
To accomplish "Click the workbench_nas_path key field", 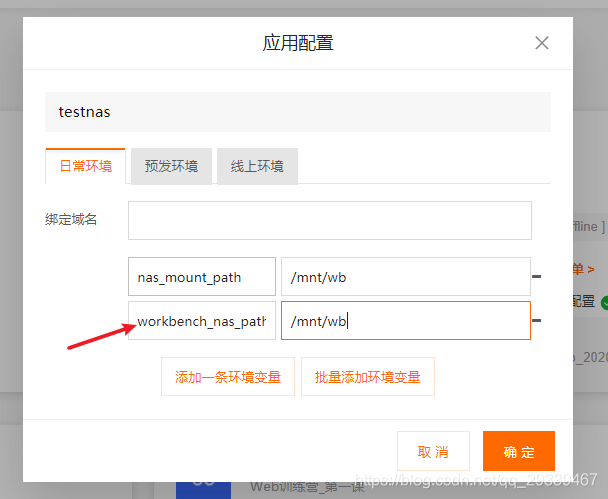I will tap(202, 321).
